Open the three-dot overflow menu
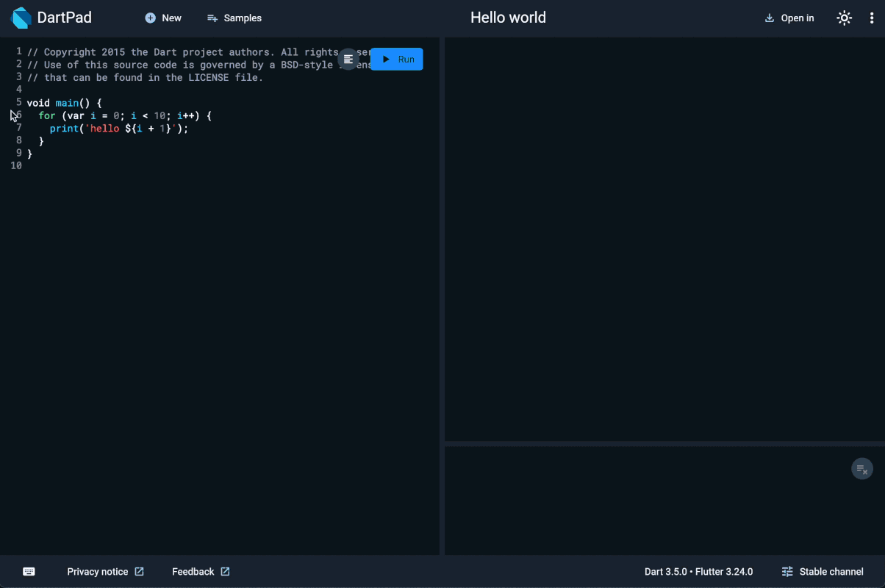Screen dimensions: 885x588 click(x=872, y=18)
